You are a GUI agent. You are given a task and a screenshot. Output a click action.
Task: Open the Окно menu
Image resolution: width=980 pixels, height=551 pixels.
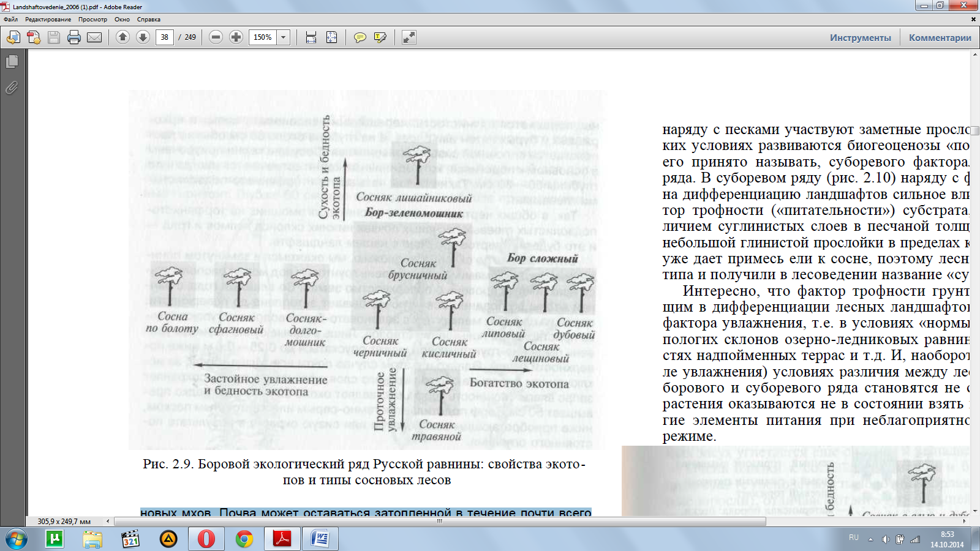point(122,19)
